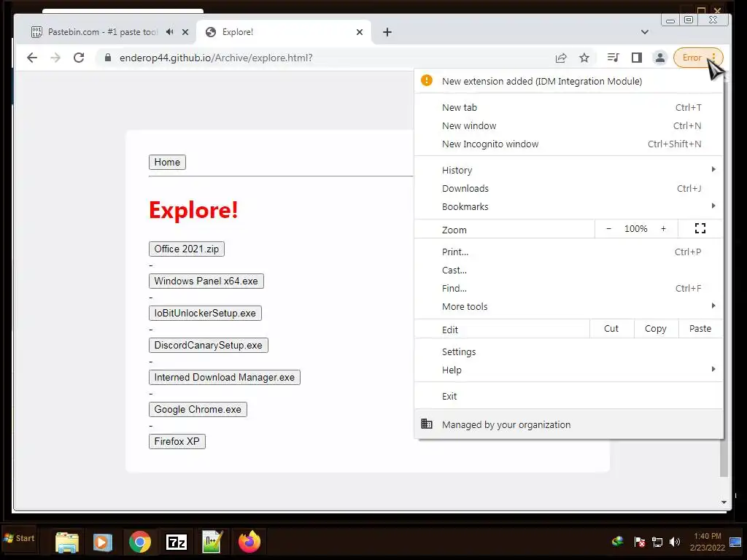Viewport: 747px width, 560px height.
Task: Select the Explore! tab
Action: 284,32
